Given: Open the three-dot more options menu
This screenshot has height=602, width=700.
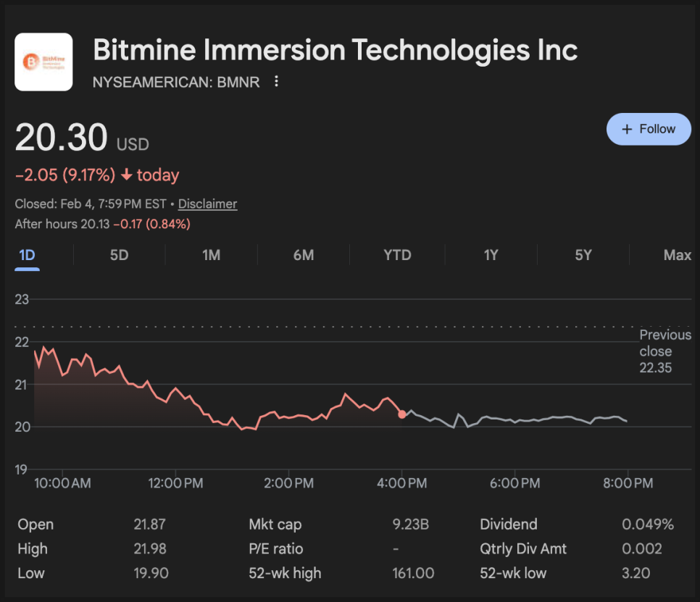Looking at the screenshot, I should tap(276, 82).
